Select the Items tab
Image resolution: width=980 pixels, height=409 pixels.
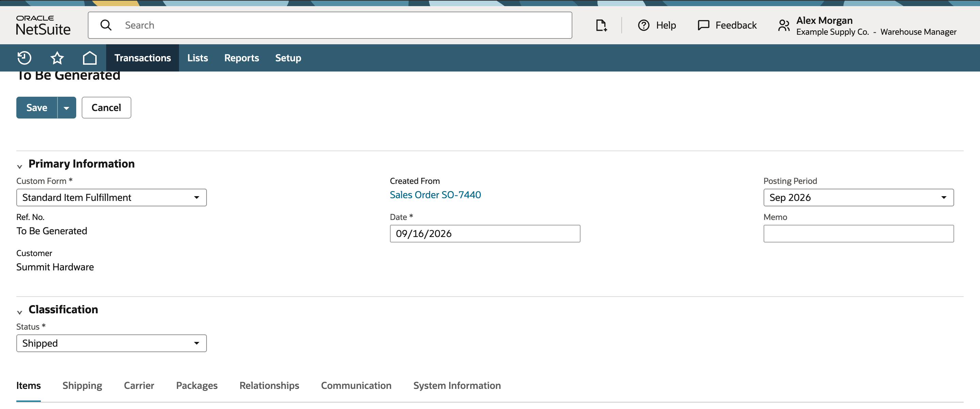click(x=29, y=386)
